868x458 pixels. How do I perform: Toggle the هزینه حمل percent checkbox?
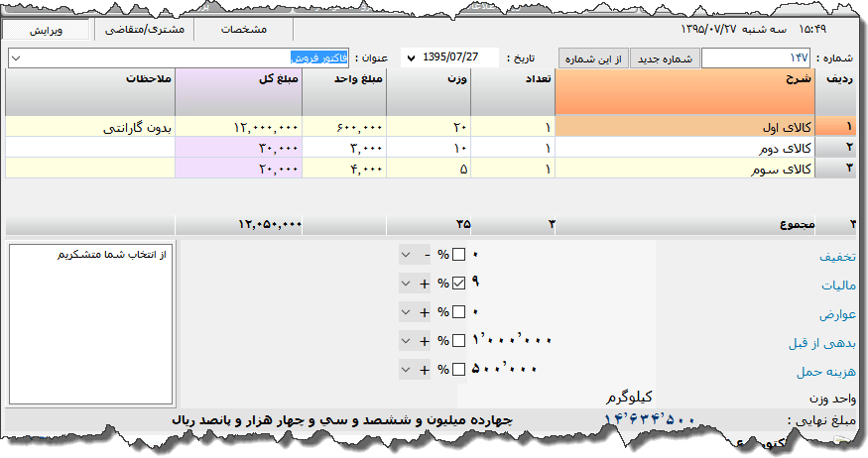coord(458,370)
